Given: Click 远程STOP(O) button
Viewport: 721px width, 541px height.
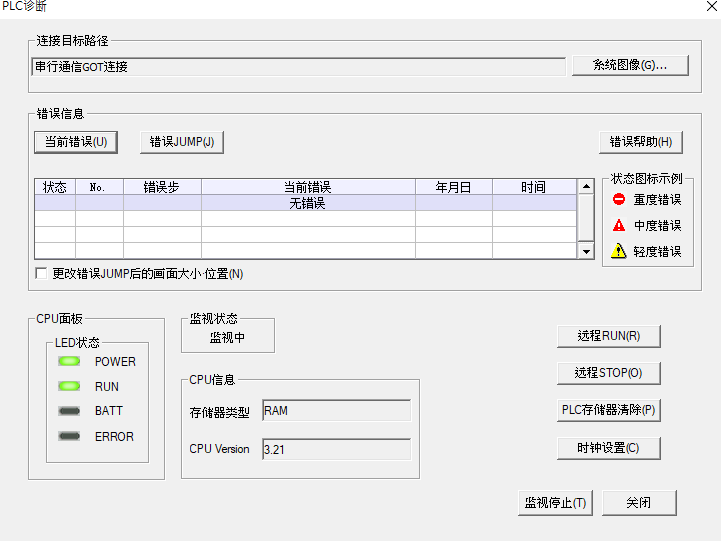Looking at the screenshot, I should pyautogui.click(x=608, y=373).
